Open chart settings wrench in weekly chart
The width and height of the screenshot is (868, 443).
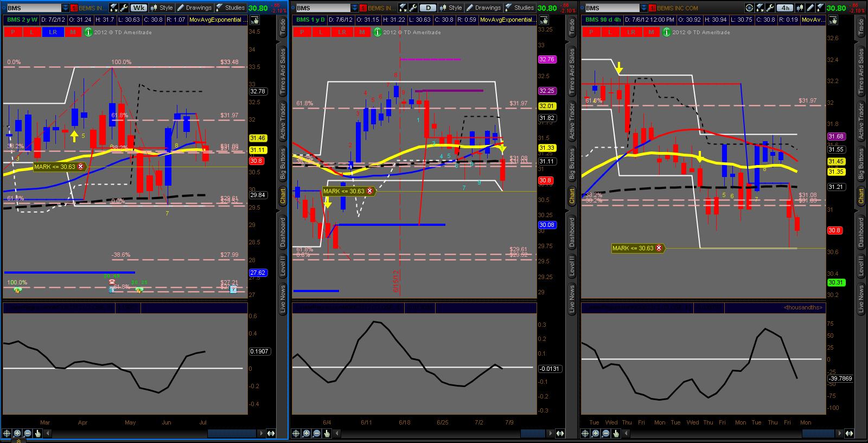coord(124,8)
